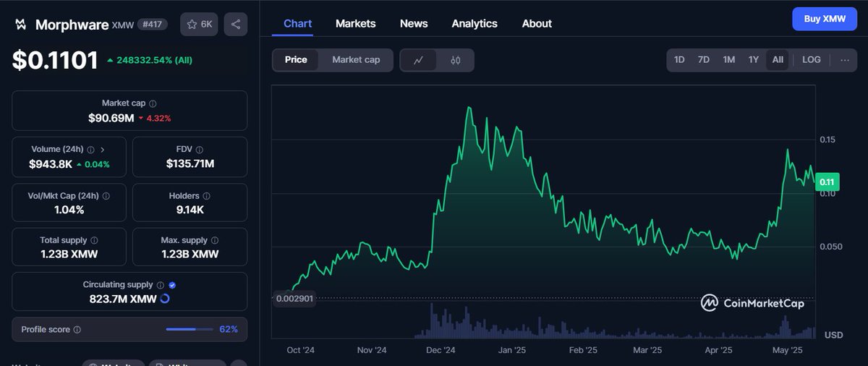
Task: Click the Morphware logo icon
Action: [22, 25]
